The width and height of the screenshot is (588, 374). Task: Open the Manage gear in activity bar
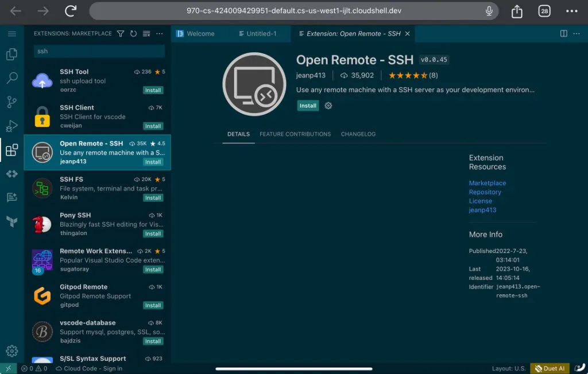click(11, 351)
